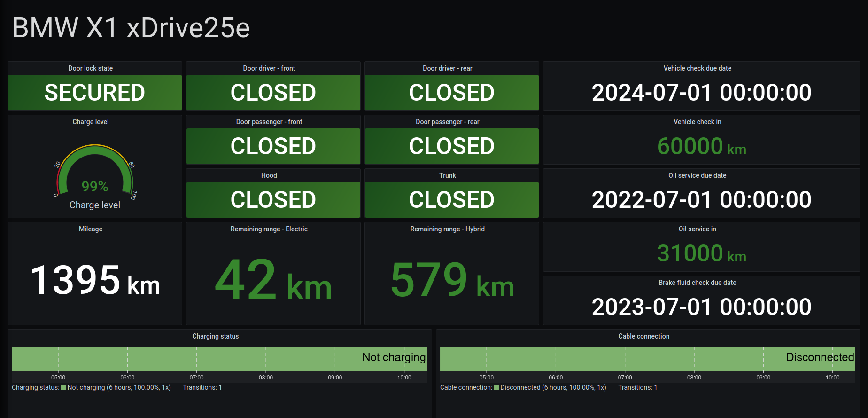Click the 2022-07-01 00:00:00 date value
The image size is (868, 418).
(x=702, y=200)
